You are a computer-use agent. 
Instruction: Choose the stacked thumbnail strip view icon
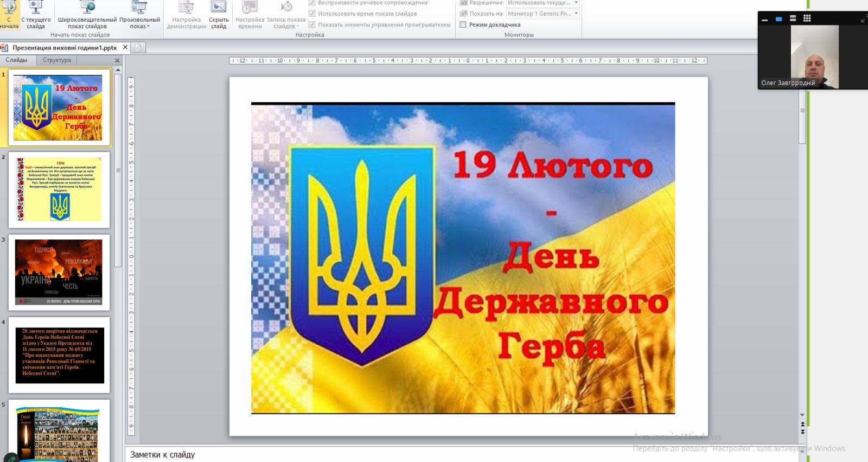click(x=793, y=18)
